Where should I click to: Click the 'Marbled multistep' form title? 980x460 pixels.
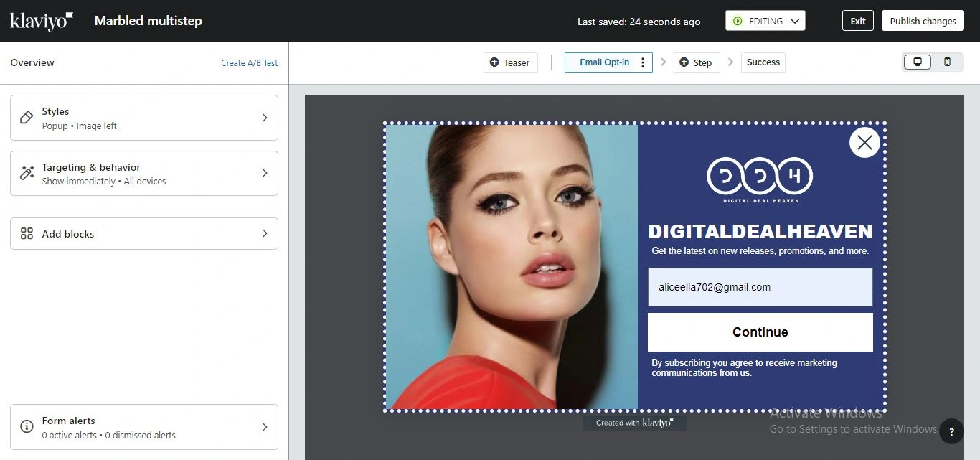(149, 21)
